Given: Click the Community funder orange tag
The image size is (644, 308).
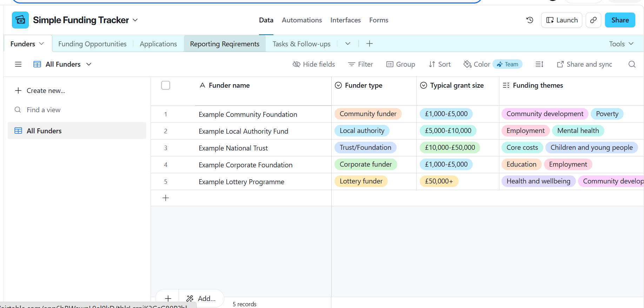Looking at the screenshot, I should (368, 114).
